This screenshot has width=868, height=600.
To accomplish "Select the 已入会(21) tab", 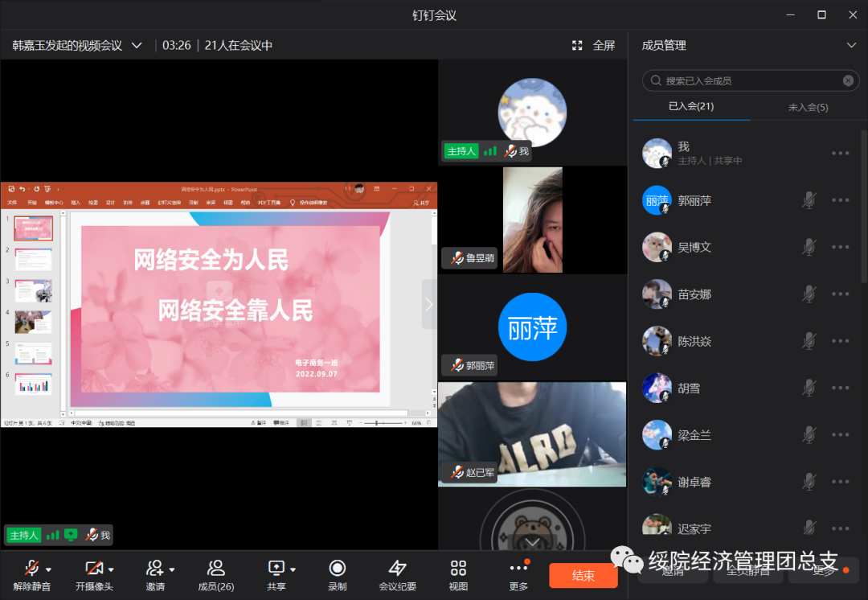I will (691, 106).
